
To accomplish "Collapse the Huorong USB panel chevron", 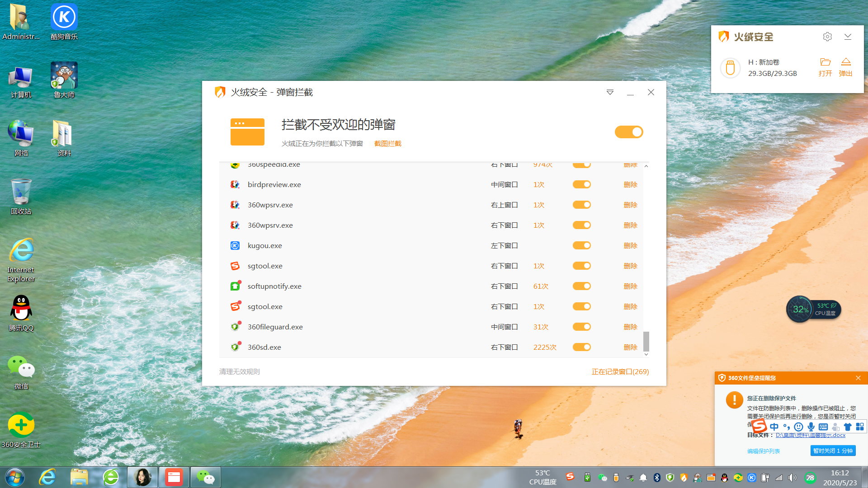I will 848,37.
